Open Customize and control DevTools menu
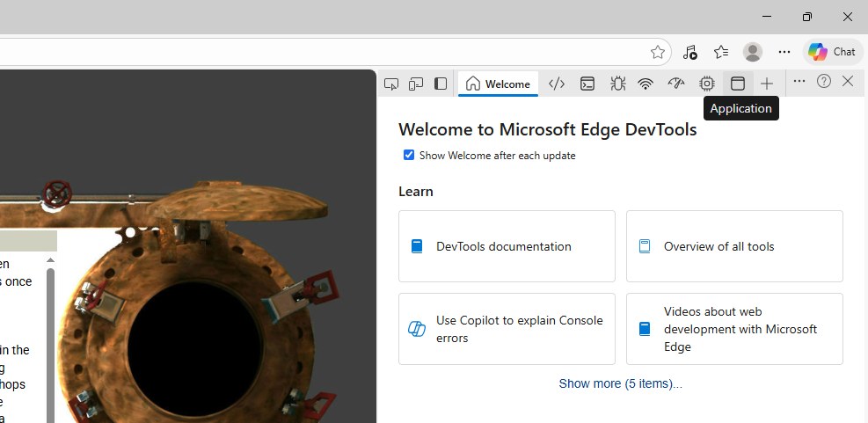The image size is (868, 423). click(x=799, y=81)
